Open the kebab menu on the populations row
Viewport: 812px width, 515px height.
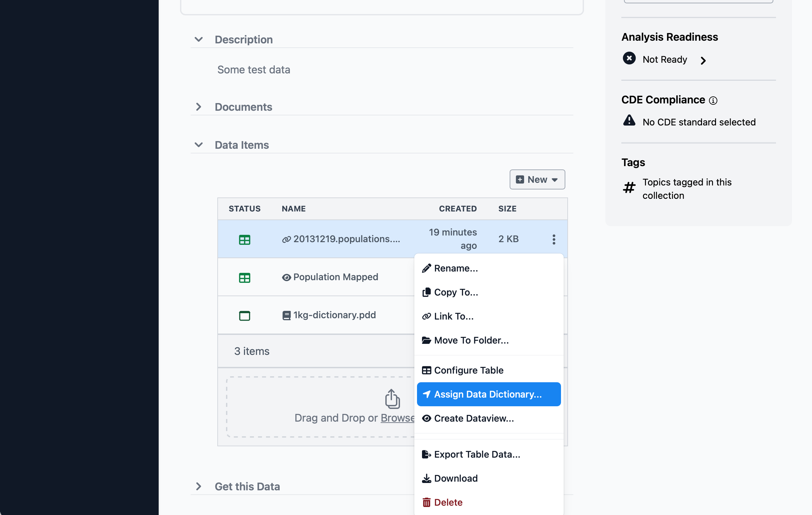tap(554, 239)
